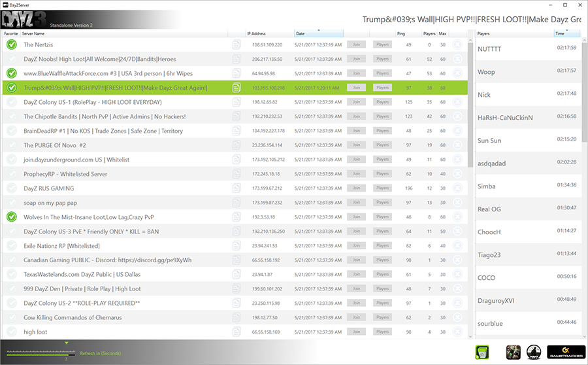Image resolution: width=588 pixels, height=365 pixels.
Task: Remove The PURGE Of Novo #2 via X icon
Action: 457,145
